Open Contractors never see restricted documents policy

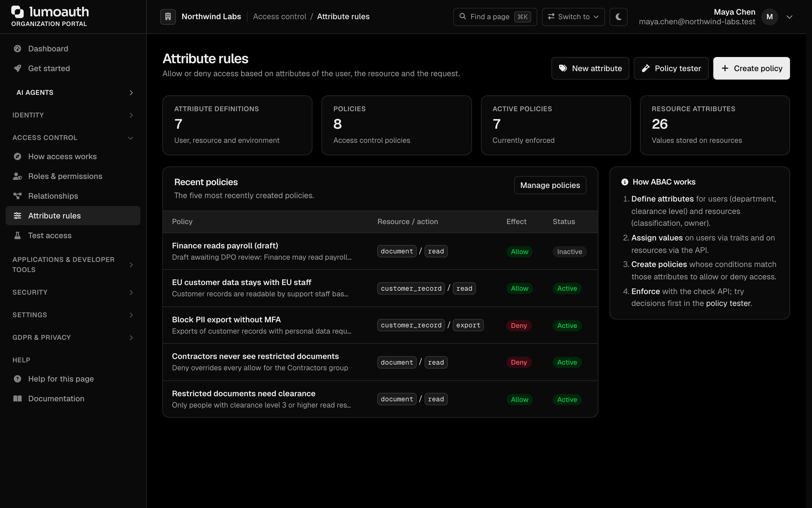(x=255, y=356)
